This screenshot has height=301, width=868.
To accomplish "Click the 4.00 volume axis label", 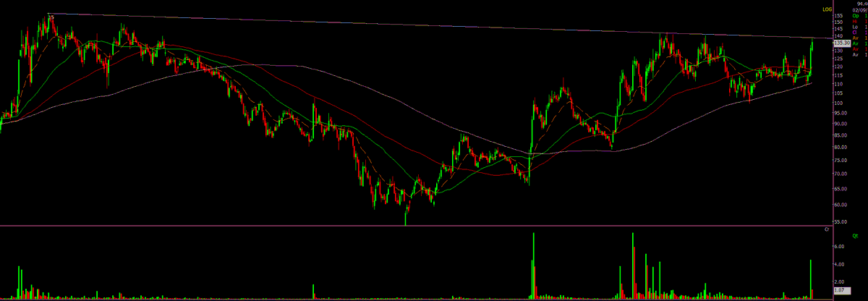I will 838,264.
